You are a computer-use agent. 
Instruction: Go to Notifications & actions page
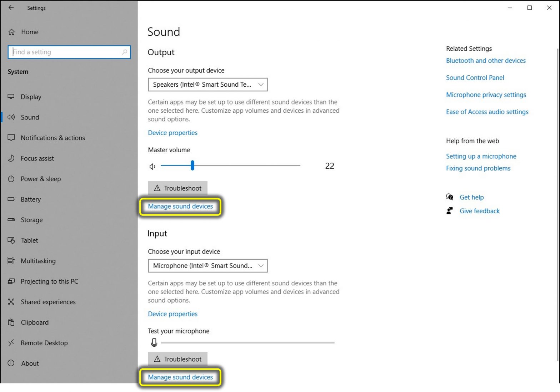[x=52, y=138]
